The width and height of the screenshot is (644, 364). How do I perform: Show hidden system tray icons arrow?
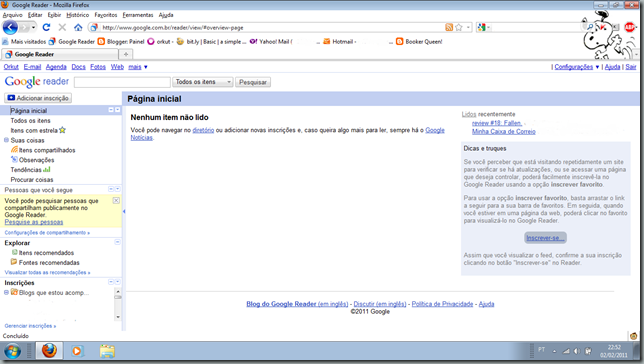point(554,351)
